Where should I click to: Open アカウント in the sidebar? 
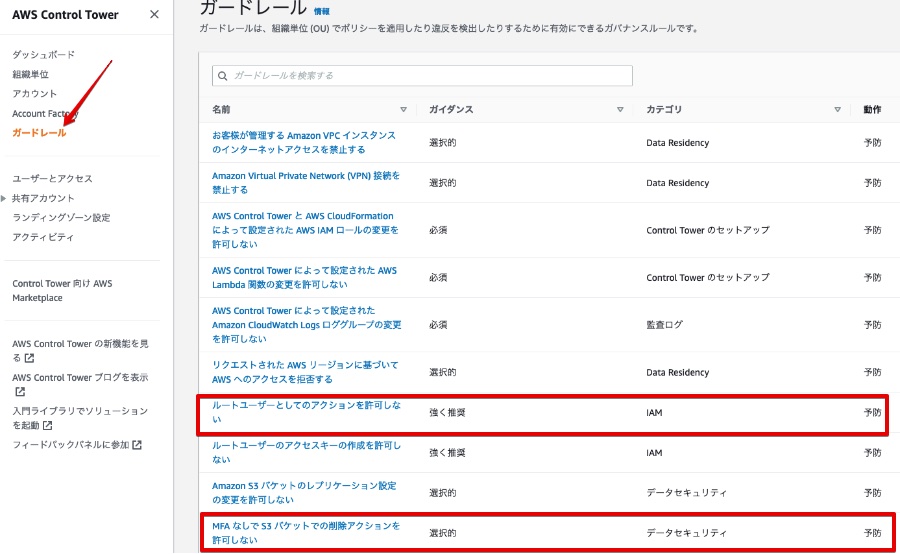pyautogui.click(x=34, y=94)
